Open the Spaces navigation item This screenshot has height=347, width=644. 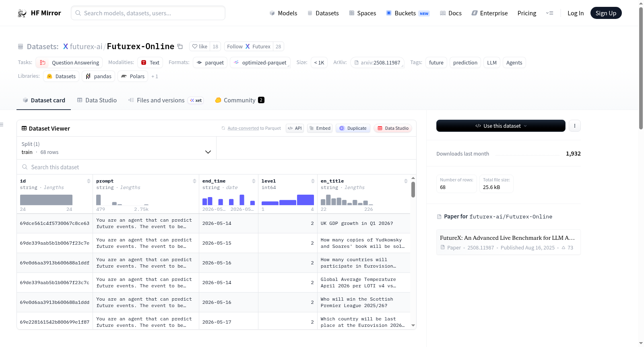(x=363, y=13)
